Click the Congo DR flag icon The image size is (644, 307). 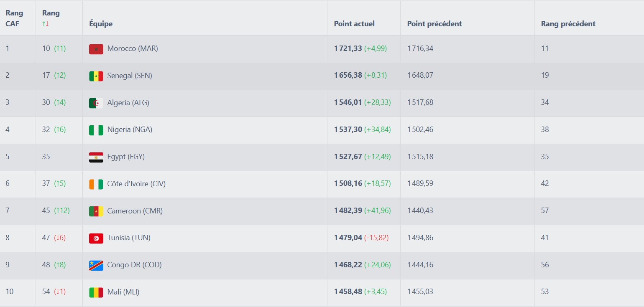tap(96, 265)
